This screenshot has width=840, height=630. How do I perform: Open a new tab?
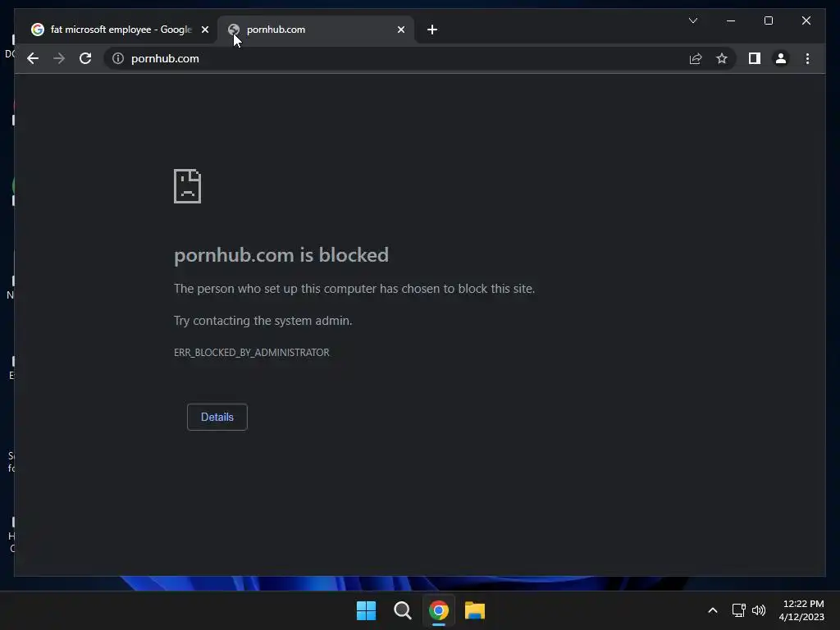click(432, 30)
